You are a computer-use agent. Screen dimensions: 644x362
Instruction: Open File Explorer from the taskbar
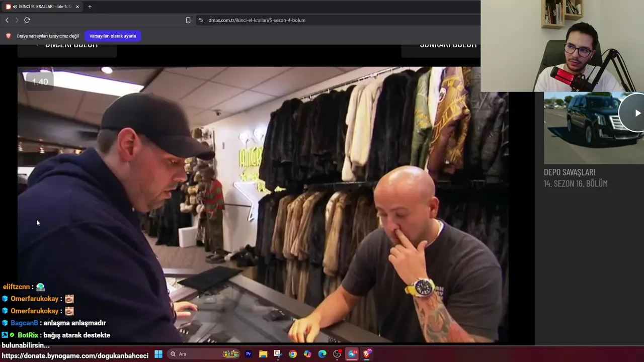[x=263, y=354]
